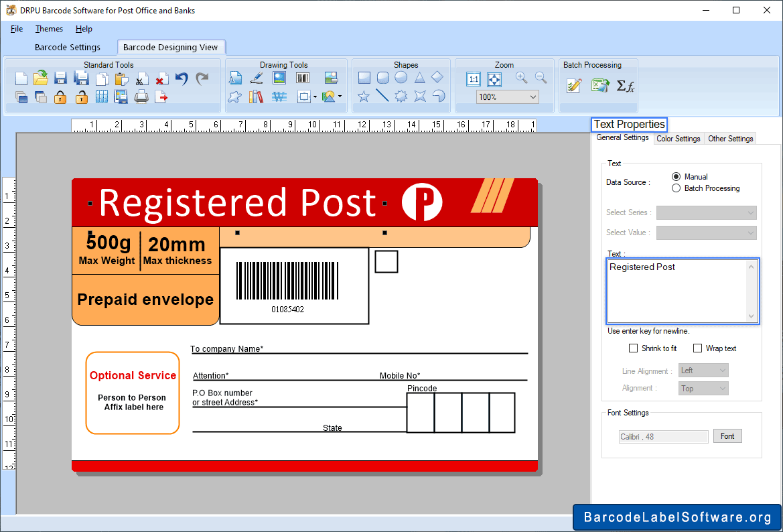The width and height of the screenshot is (783, 532).
Task: Switch to Barcode Settings tab
Action: (68, 47)
